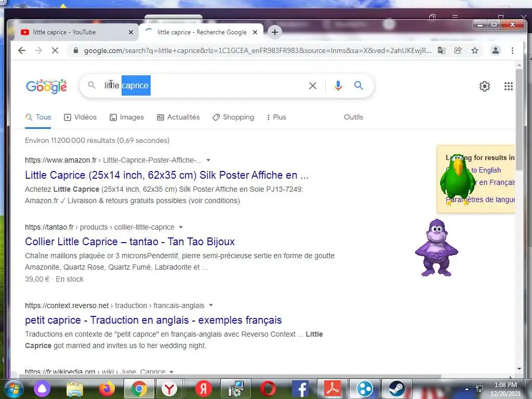Start voice search with the microphone icon
This screenshot has height=399, width=532.
click(338, 86)
